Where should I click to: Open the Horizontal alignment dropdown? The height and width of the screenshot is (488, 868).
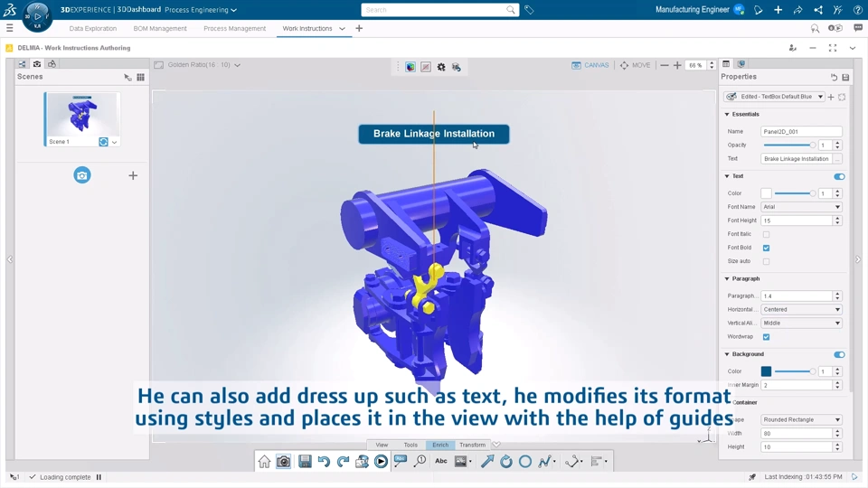(802, 310)
